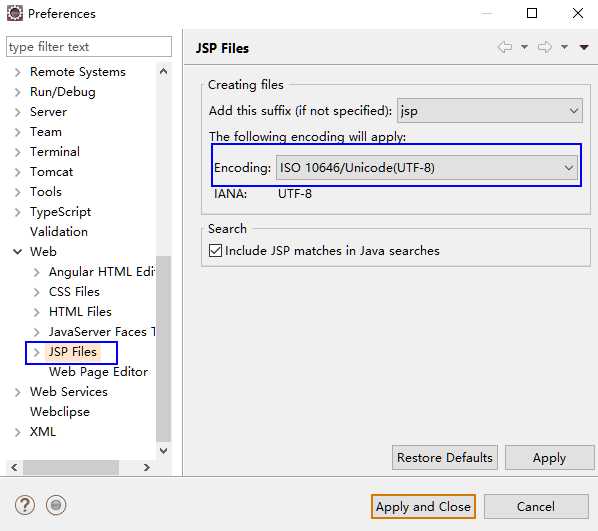The width and height of the screenshot is (598, 531).
Task: Expand the Tomcat tree node
Action: (17, 172)
